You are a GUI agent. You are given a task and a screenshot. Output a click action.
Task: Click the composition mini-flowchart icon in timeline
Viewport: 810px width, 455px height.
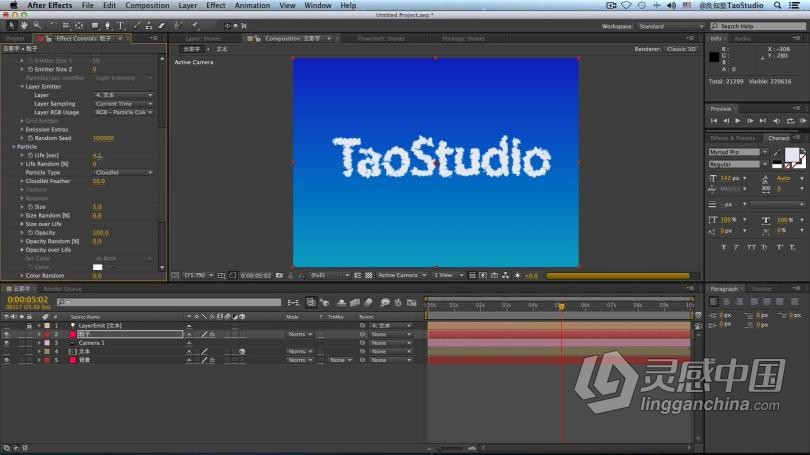click(293, 303)
